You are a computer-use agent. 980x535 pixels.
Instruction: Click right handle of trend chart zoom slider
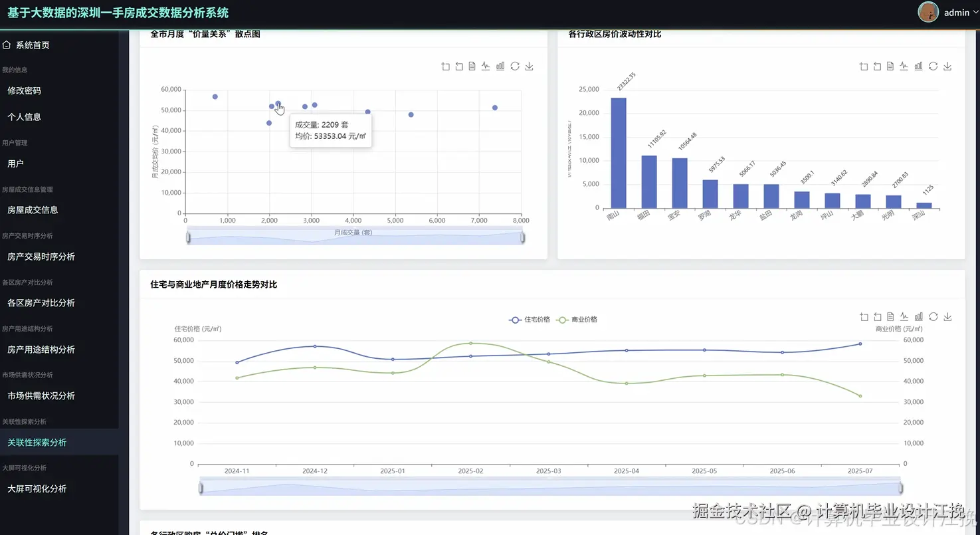[x=901, y=488]
